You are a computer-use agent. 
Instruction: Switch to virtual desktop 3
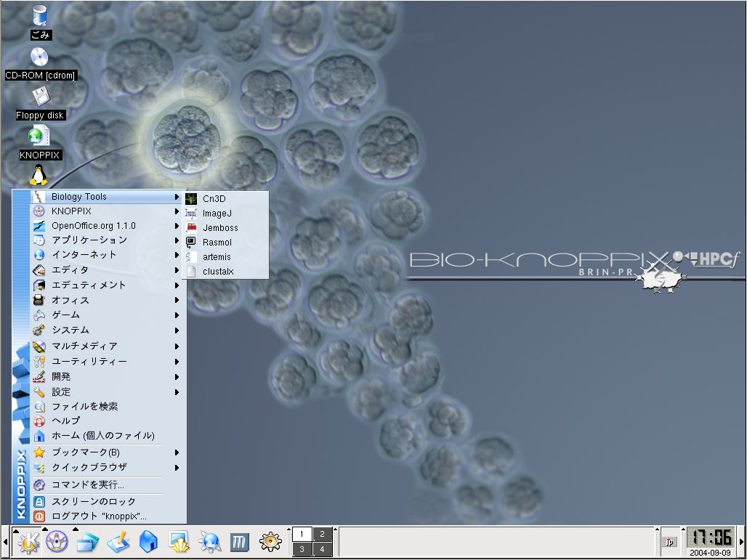[302, 549]
